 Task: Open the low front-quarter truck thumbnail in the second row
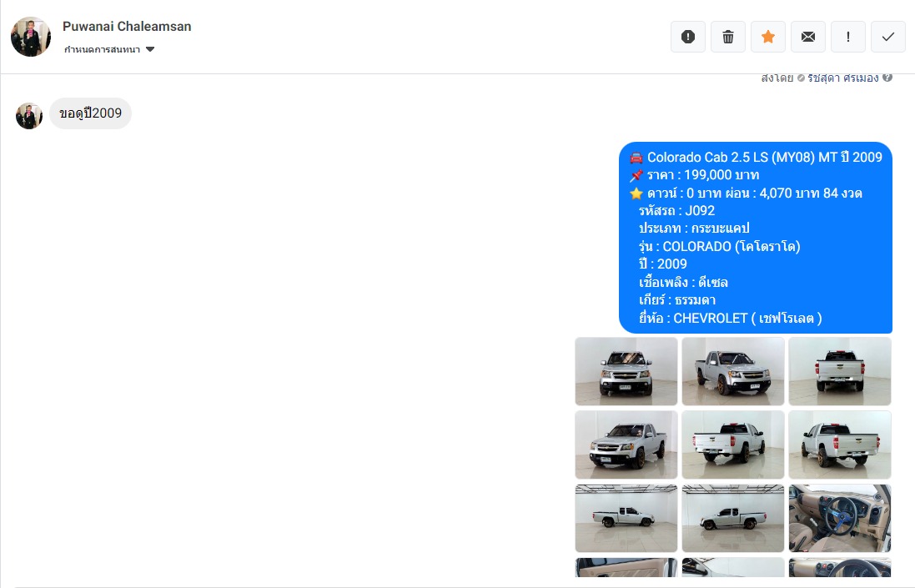pos(626,445)
